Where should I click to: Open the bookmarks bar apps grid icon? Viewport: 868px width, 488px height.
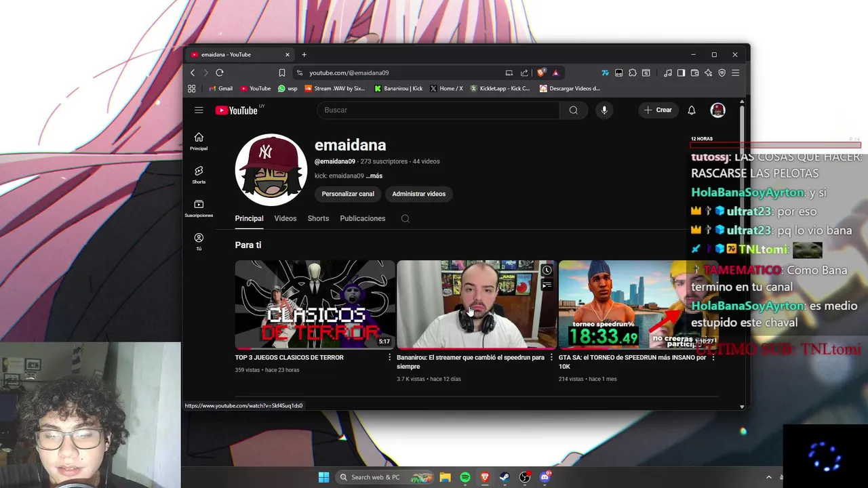[x=192, y=88]
